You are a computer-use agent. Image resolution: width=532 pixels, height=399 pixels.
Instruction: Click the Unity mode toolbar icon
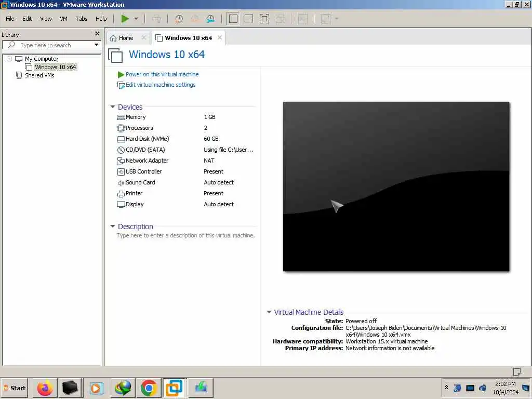click(x=280, y=19)
